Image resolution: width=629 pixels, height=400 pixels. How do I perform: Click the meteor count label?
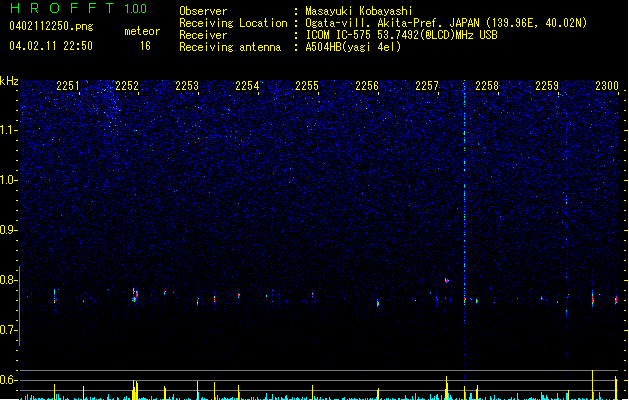point(142,31)
